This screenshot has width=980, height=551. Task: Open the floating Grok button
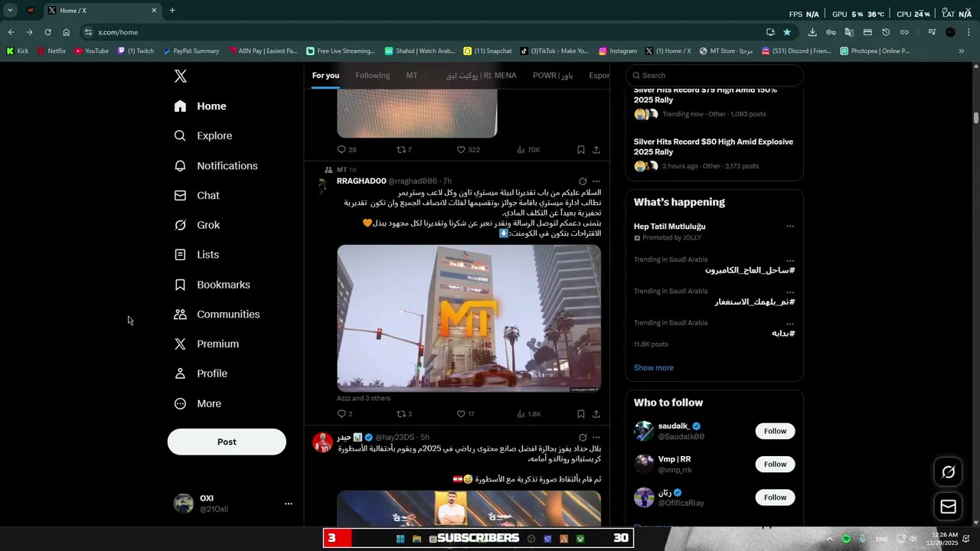pyautogui.click(x=948, y=472)
